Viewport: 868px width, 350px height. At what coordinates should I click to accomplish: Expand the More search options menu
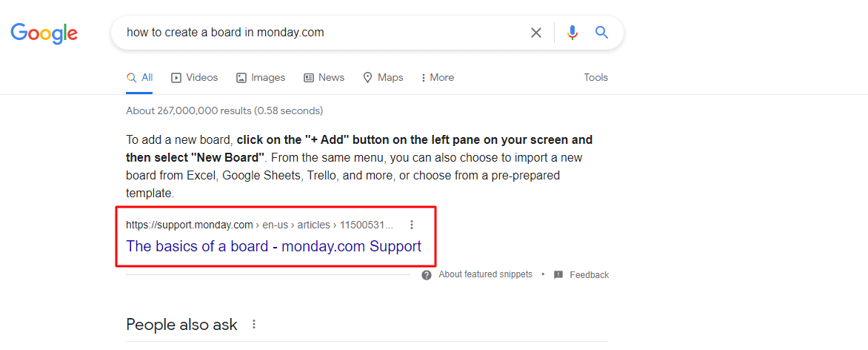(x=437, y=77)
